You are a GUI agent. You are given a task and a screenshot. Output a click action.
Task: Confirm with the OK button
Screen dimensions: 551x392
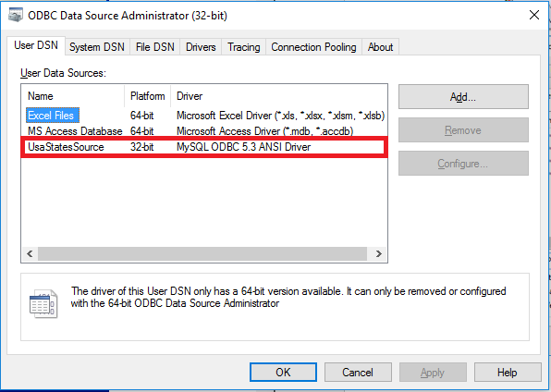pyautogui.click(x=283, y=373)
